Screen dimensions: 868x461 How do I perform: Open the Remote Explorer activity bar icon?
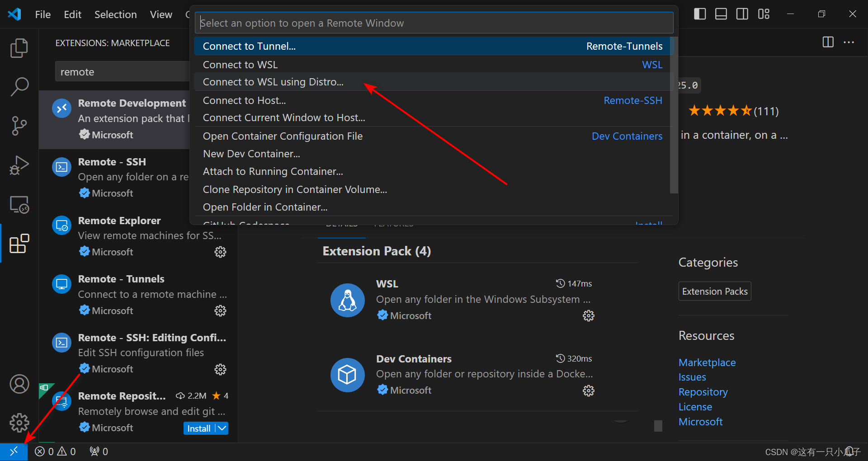(19, 205)
